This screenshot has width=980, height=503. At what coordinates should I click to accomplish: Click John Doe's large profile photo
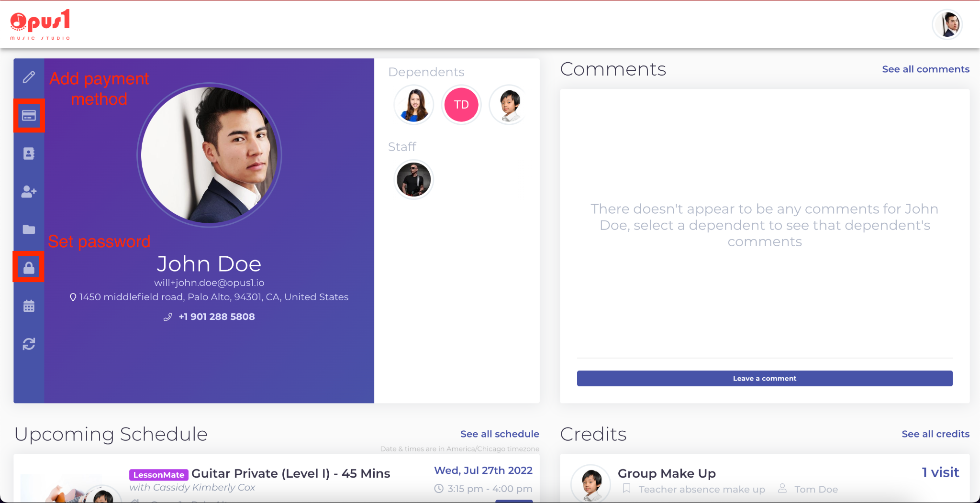click(209, 155)
